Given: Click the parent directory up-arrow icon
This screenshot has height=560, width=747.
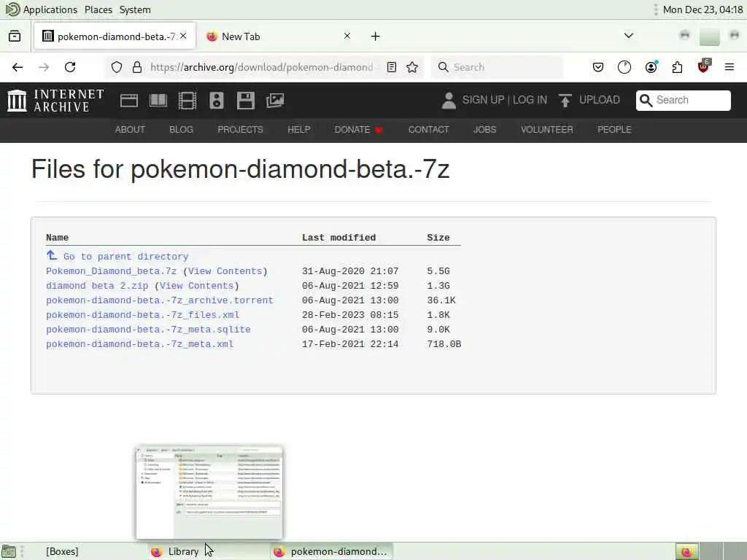Looking at the screenshot, I should [52, 256].
